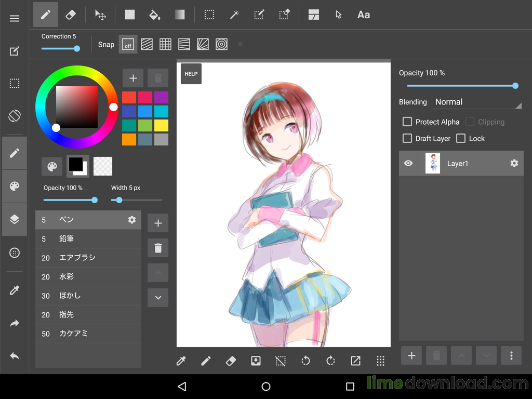This screenshot has height=399, width=532.
Task: Move brush down with chevron arrow
Action: point(158,298)
